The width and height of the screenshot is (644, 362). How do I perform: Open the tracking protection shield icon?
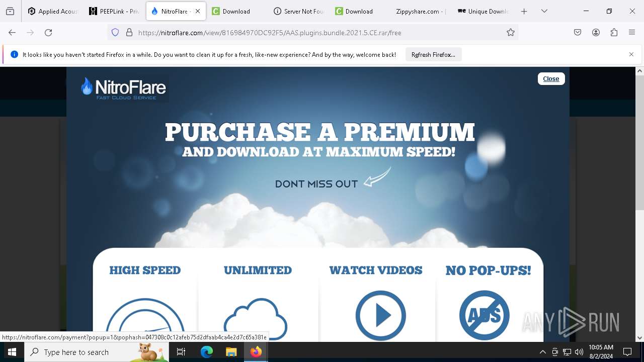point(115,32)
